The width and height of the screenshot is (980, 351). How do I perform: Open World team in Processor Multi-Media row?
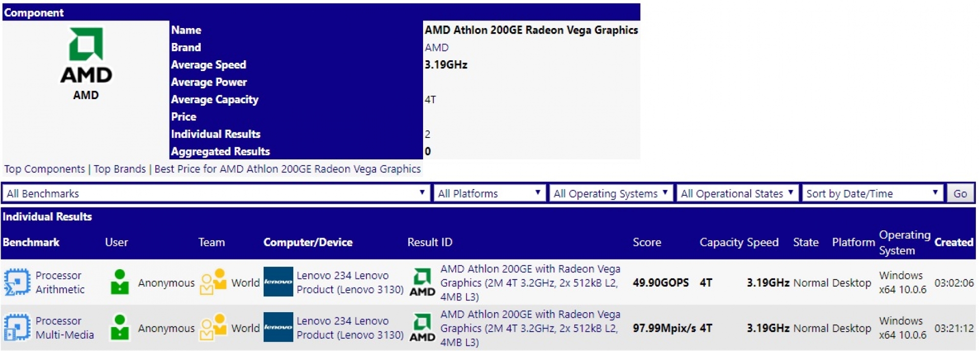point(245,328)
